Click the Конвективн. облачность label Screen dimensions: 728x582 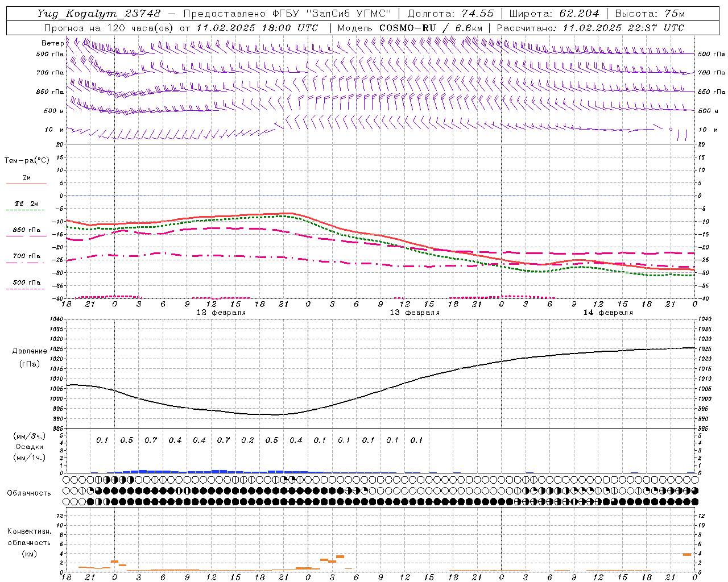30,537
